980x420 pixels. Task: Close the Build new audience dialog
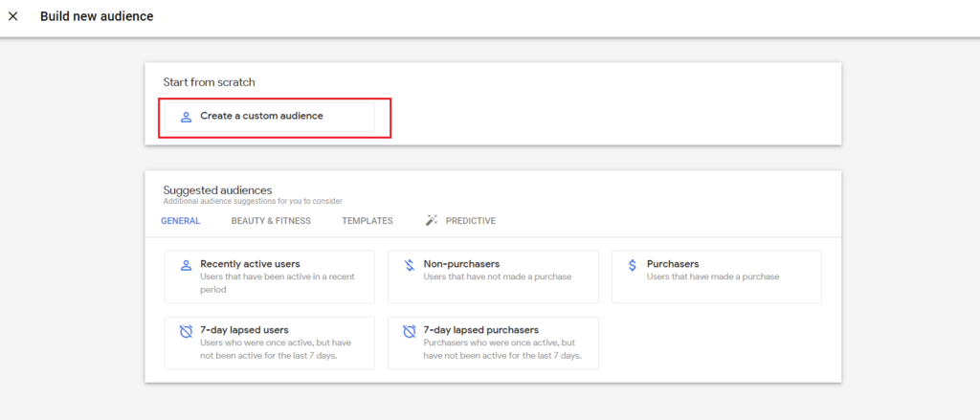coord(13,16)
